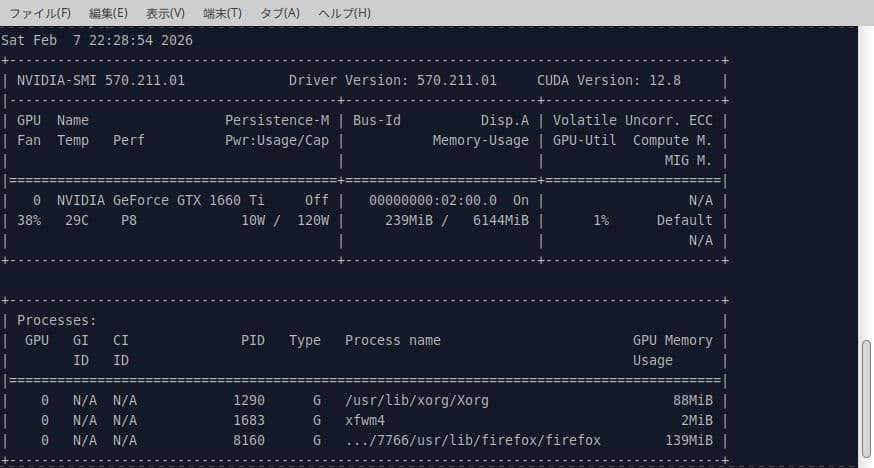Image resolution: width=874 pixels, height=468 pixels.
Task: Click the 'Bus-Id' column header
Action: tap(377, 120)
